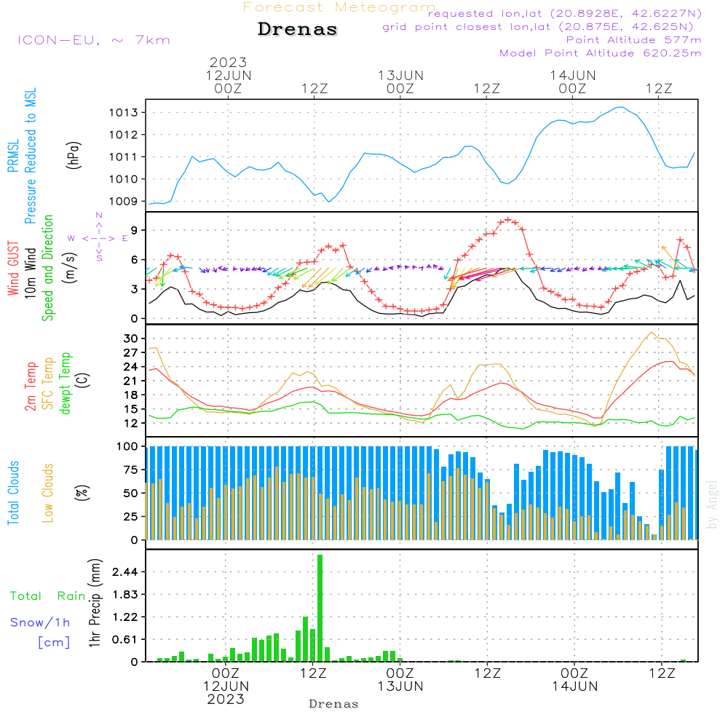Click the 'Forecast Meteogram' heading
Image resolution: width=728 pixels, height=728 pixels.
339,7
